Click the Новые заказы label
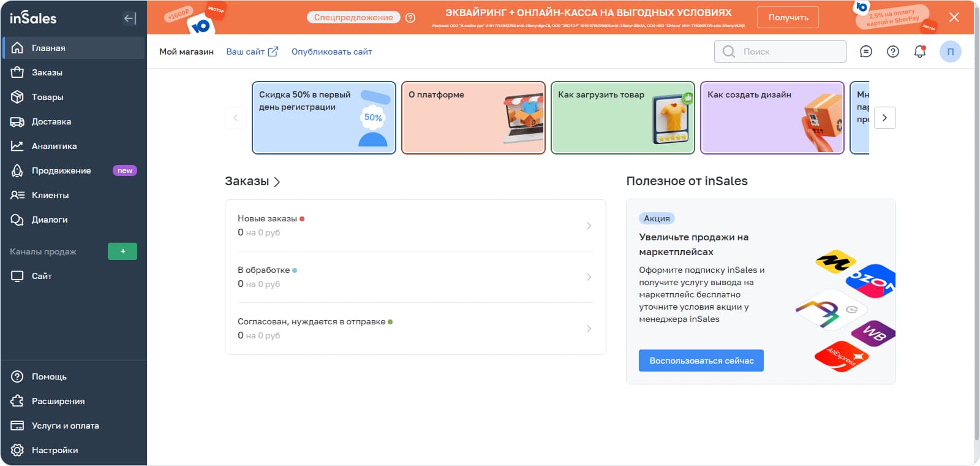The height and width of the screenshot is (466, 980). click(x=267, y=218)
